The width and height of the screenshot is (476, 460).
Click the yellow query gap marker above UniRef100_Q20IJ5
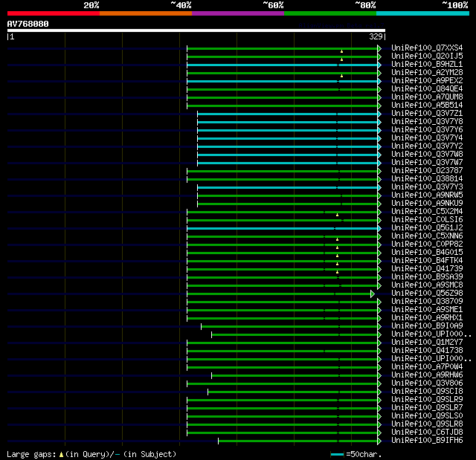coord(341,51)
